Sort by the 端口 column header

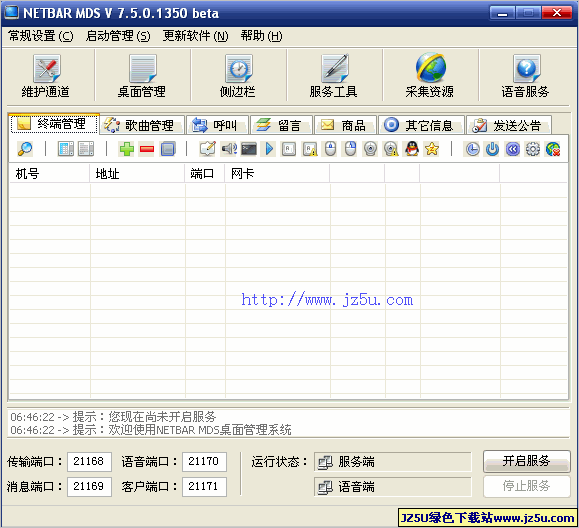pyautogui.click(x=205, y=174)
